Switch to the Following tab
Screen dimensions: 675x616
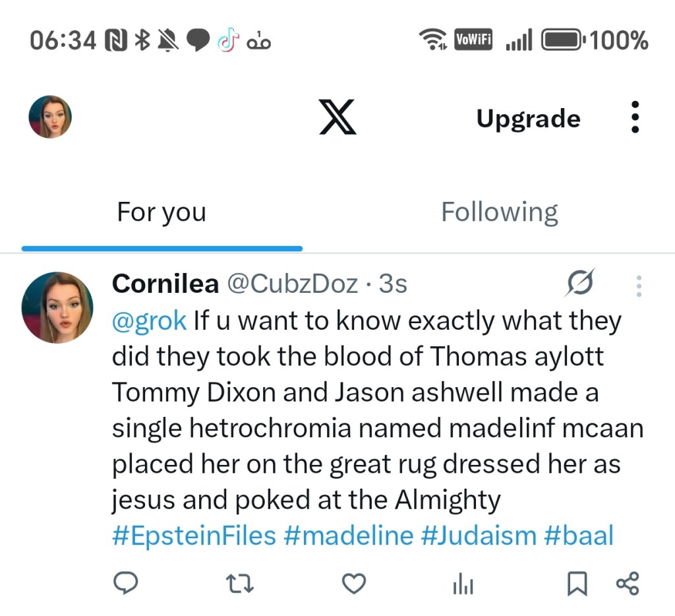point(499,212)
